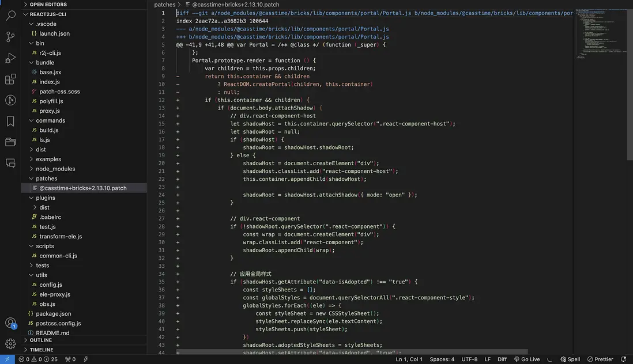The height and width of the screenshot is (364, 633).
Task: Click the editor minimap code preview
Action: (x=600, y=34)
